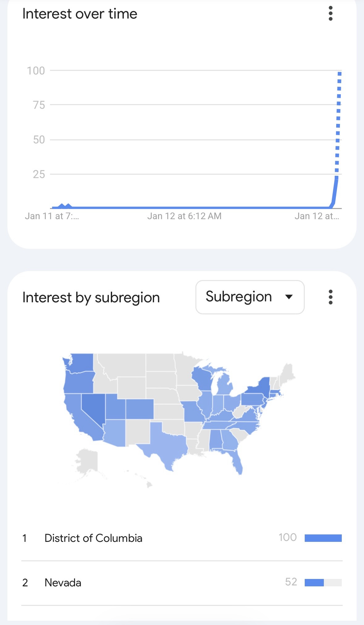Open Interest over time options menu
This screenshot has width=364, height=625.
click(331, 13)
